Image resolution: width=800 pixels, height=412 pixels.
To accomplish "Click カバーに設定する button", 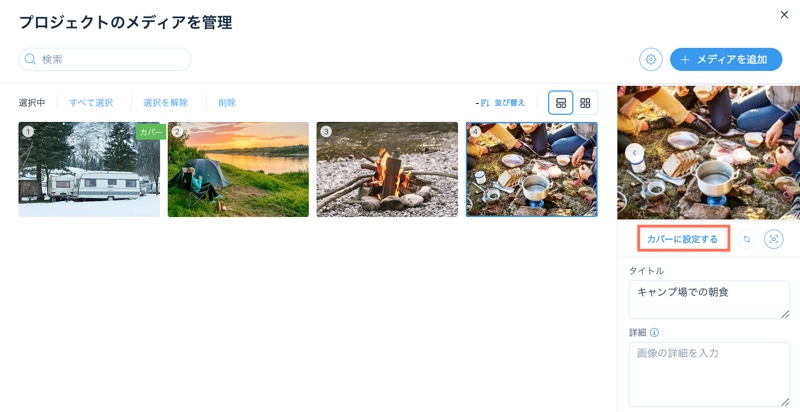I will tap(683, 239).
